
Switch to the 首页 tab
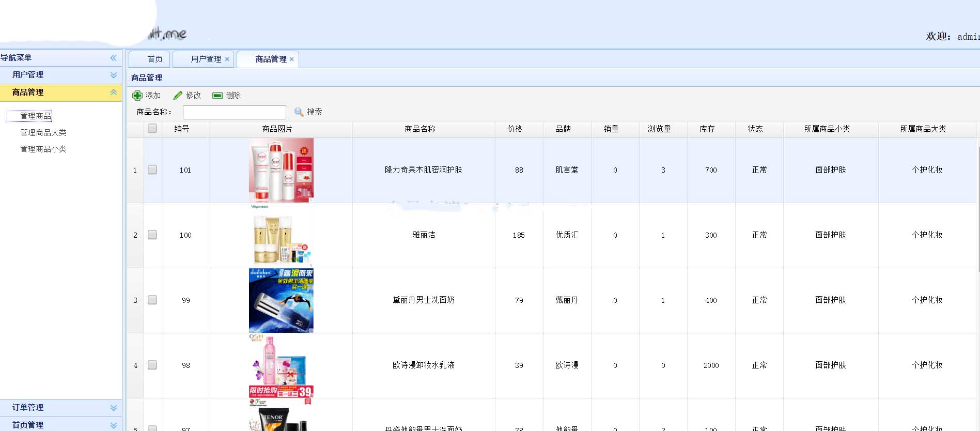154,59
